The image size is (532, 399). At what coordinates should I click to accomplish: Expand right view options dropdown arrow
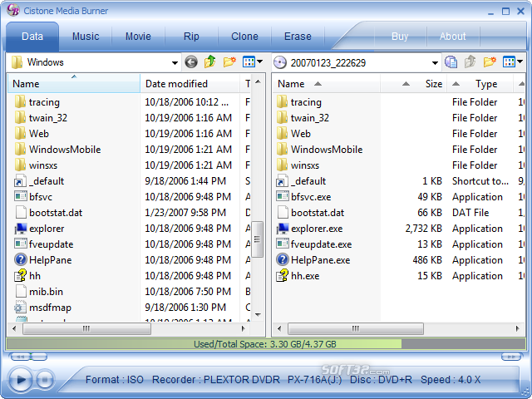coord(520,62)
